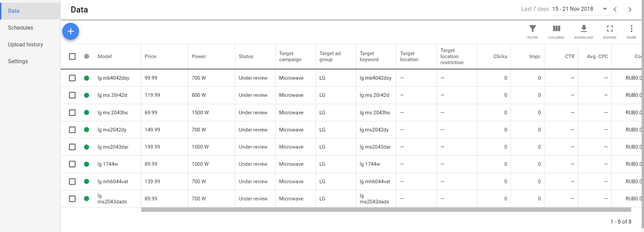The width and height of the screenshot is (644, 232).
Task: Open the Columns chooser
Action: (x=556, y=32)
